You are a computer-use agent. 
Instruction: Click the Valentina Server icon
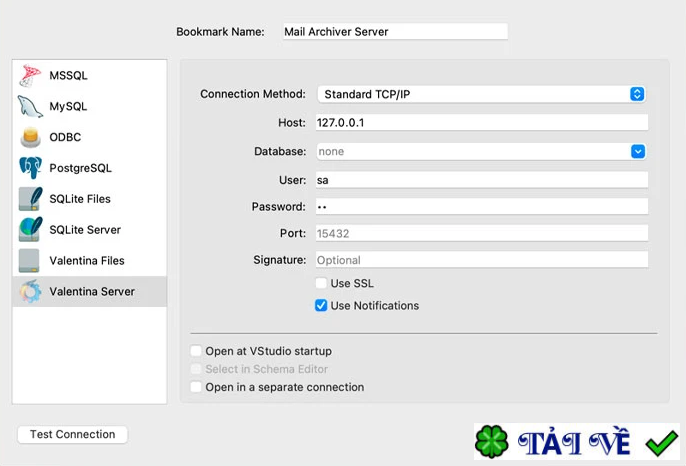[30, 291]
